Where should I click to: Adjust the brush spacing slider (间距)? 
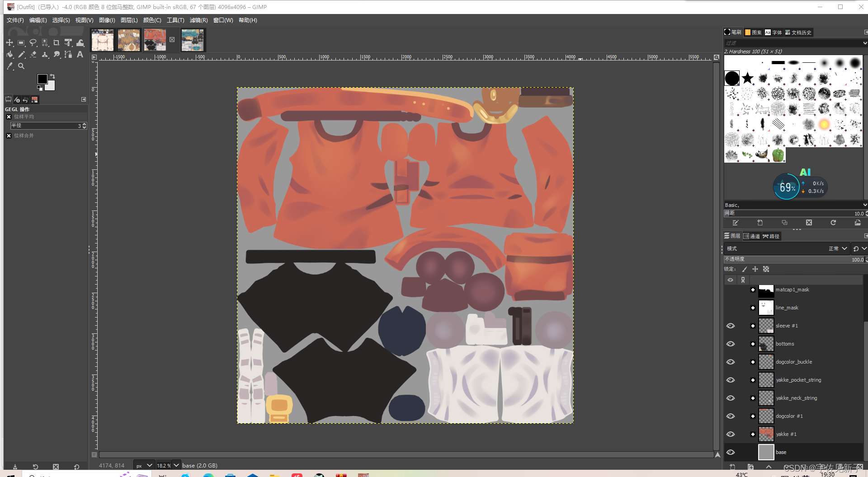[795, 213]
